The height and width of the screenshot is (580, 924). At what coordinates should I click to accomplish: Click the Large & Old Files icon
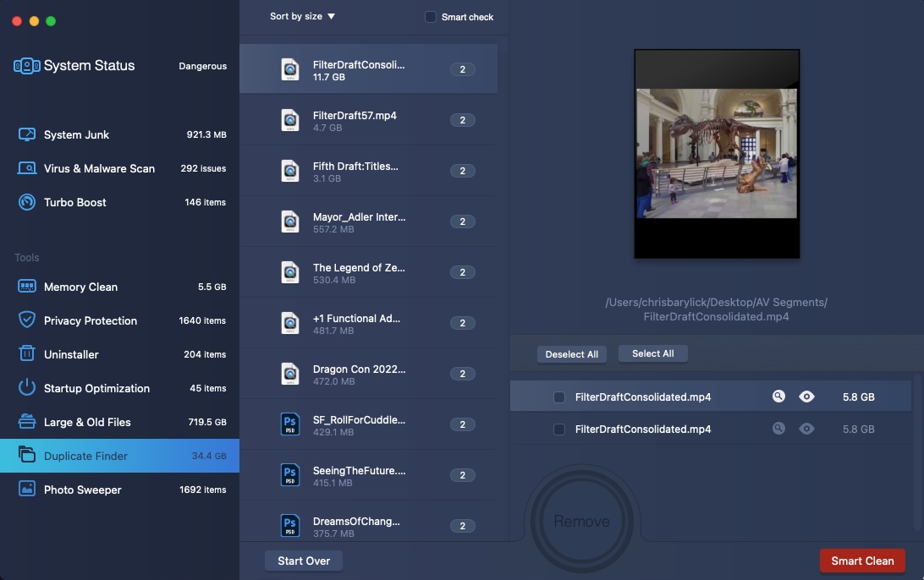pyautogui.click(x=26, y=421)
